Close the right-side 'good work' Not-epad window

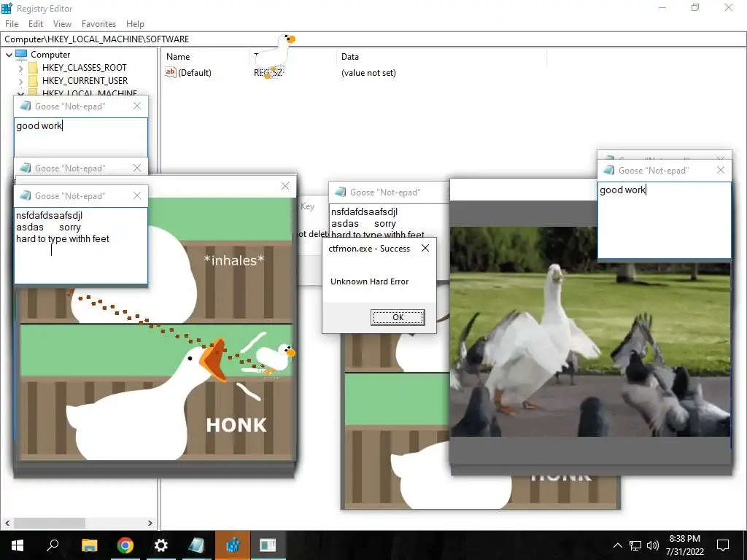pyautogui.click(x=721, y=170)
